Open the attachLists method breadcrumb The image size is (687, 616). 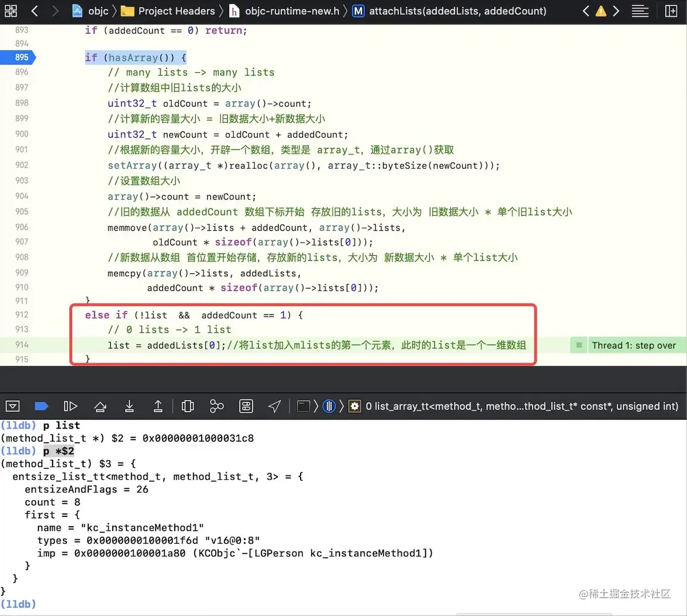point(449,11)
